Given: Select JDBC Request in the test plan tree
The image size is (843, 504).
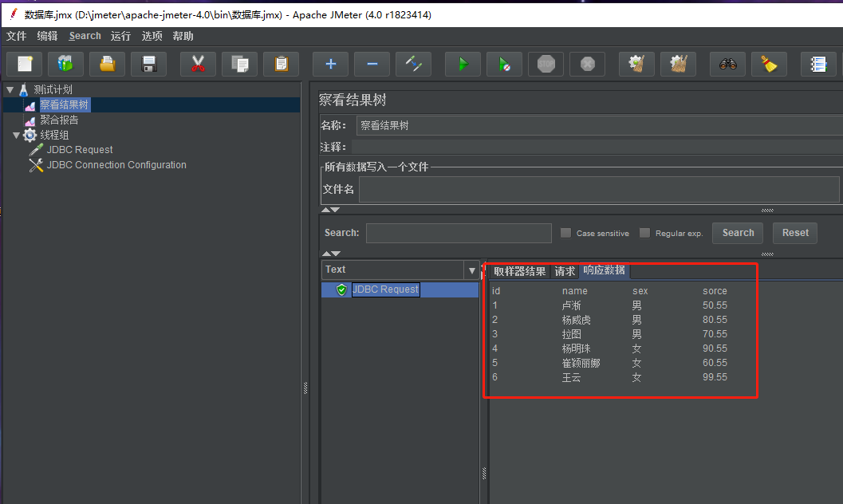Looking at the screenshot, I should [x=80, y=150].
